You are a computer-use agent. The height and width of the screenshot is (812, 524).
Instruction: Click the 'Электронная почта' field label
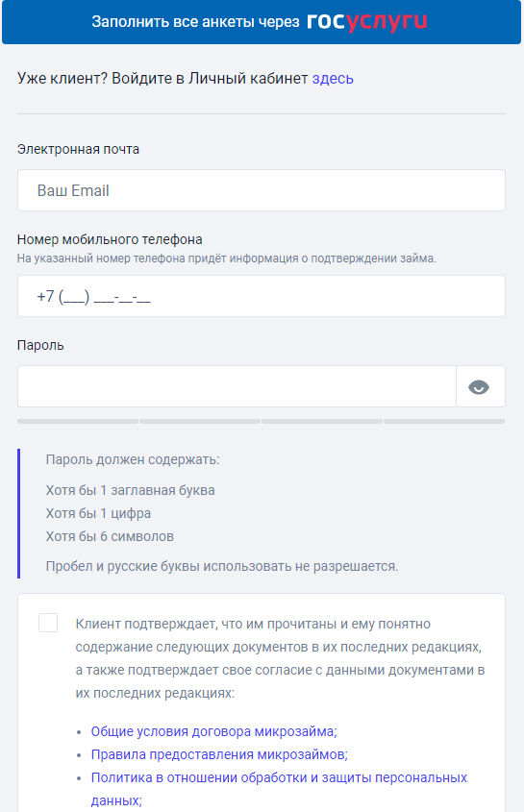coord(78,149)
